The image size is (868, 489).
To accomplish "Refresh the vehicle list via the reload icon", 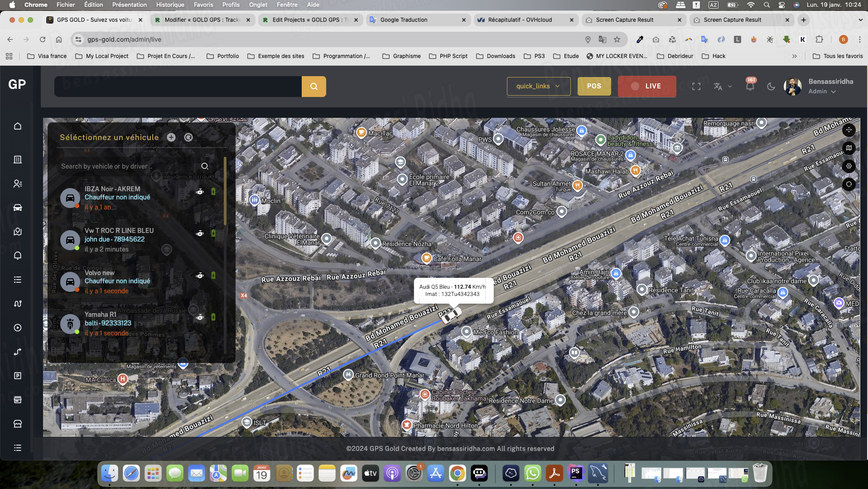I will (x=188, y=137).
